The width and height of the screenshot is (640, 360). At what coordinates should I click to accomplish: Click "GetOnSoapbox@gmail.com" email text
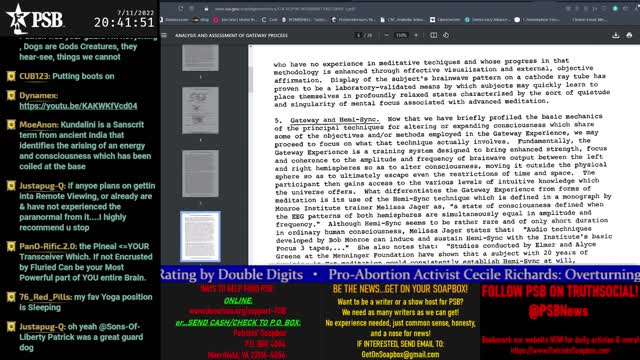coord(400,354)
